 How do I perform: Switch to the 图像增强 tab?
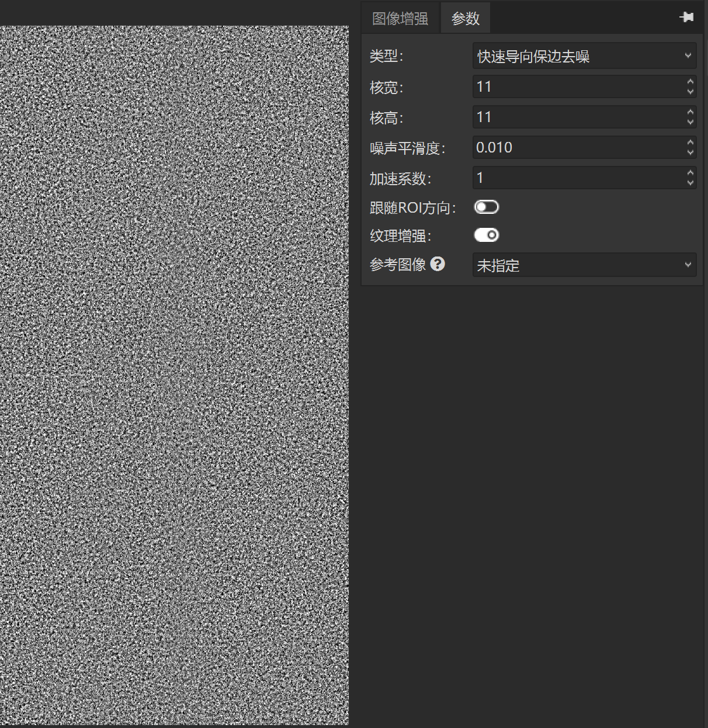click(x=400, y=18)
